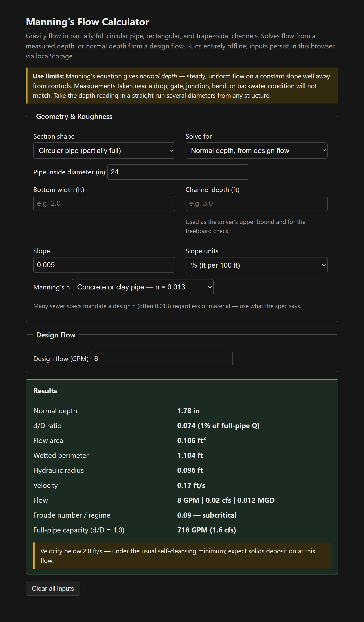364x622 pixels.
Task: Click the Froude number subcritical result
Action: point(207,515)
